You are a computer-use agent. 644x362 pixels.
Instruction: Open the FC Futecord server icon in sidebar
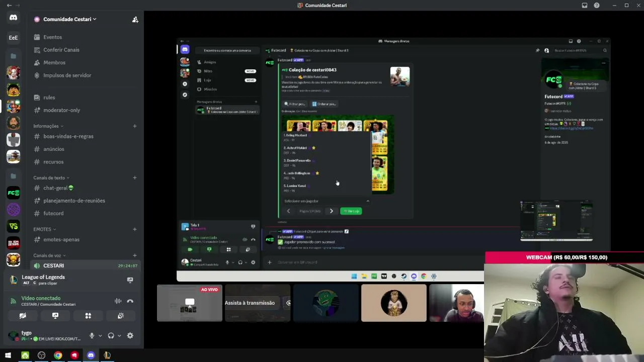click(14, 193)
